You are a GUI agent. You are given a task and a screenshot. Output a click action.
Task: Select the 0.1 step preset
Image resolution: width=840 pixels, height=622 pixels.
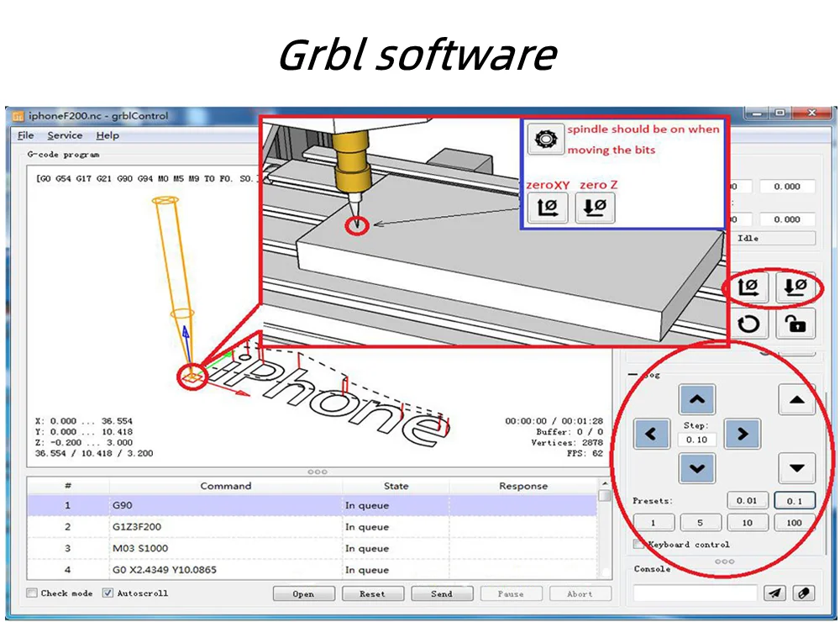[x=795, y=500]
